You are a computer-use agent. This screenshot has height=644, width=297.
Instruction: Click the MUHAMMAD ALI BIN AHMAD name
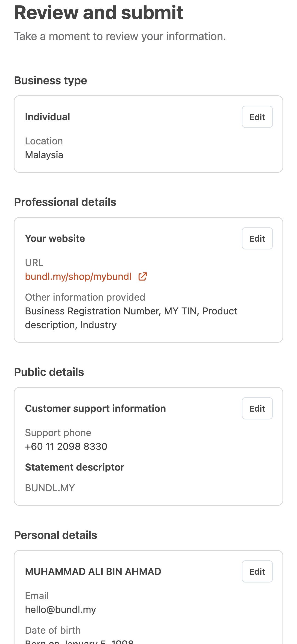(x=93, y=572)
